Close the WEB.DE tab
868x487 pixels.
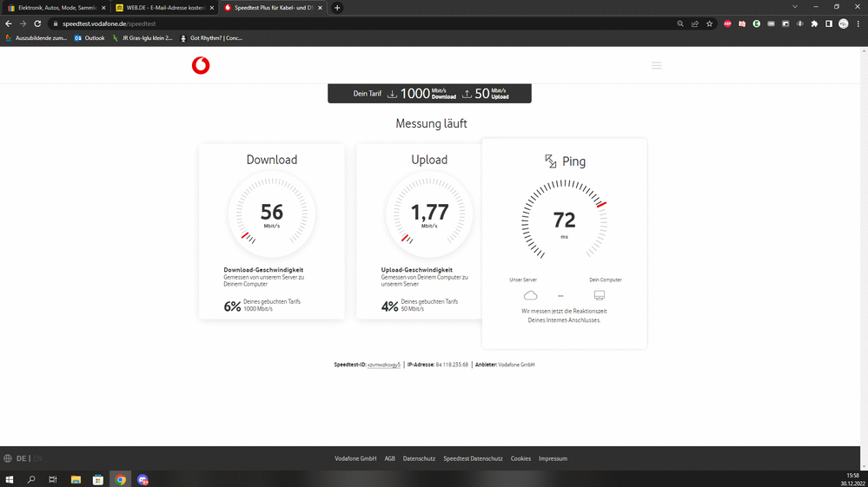tap(211, 8)
